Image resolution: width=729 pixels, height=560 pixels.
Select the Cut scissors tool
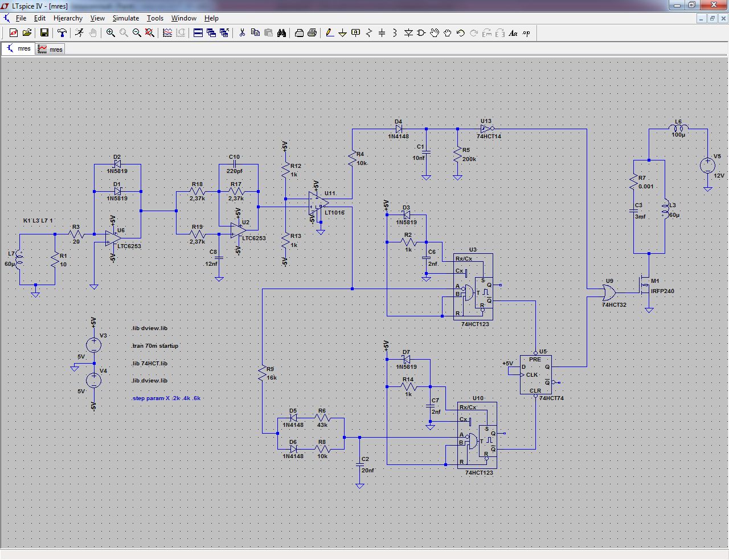[x=242, y=33]
